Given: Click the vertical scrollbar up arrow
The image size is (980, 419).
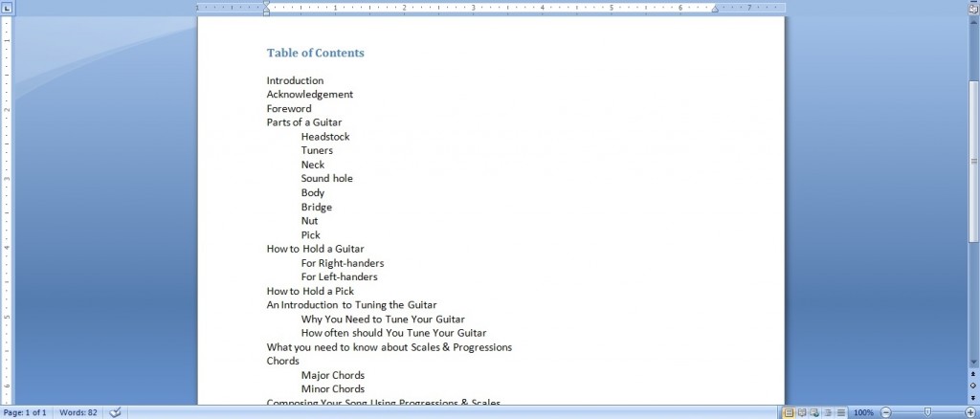Looking at the screenshot, I should click(973, 21).
